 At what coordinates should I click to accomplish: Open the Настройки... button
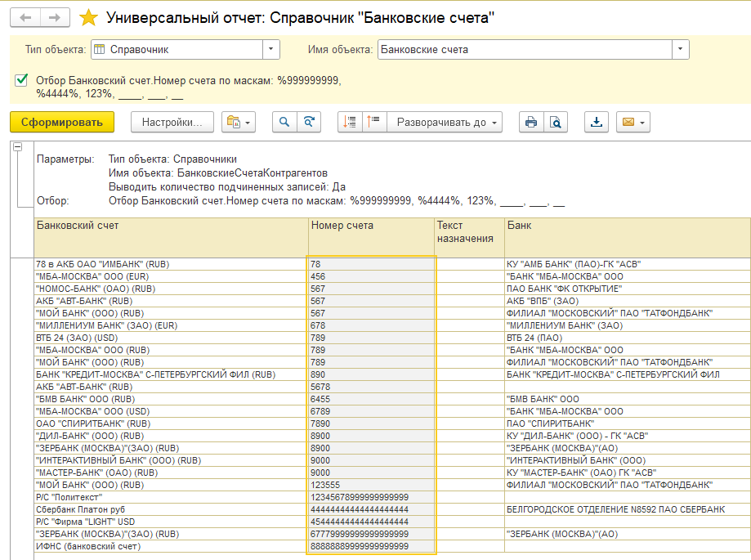pyautogui.click(x=172, y=122)
